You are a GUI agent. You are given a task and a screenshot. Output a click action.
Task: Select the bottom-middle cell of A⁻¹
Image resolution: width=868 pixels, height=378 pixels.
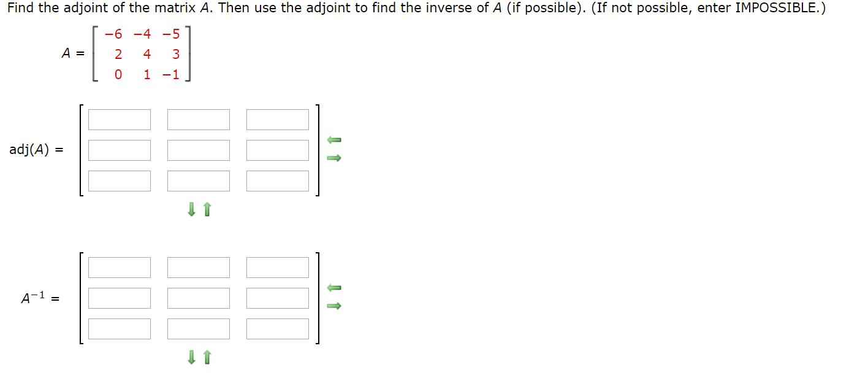point(199,328)
